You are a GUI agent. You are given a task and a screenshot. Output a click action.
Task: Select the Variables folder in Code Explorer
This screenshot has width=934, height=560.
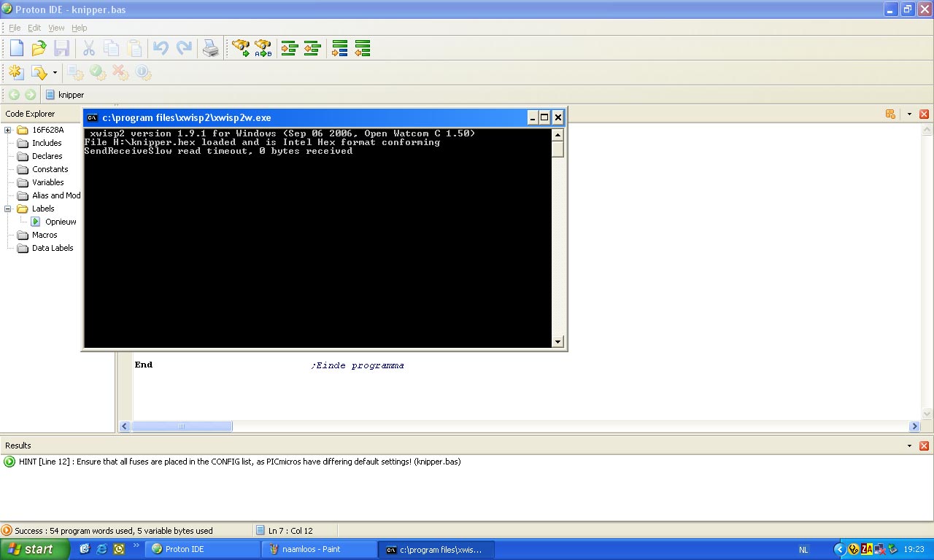[x=47, y=182]
